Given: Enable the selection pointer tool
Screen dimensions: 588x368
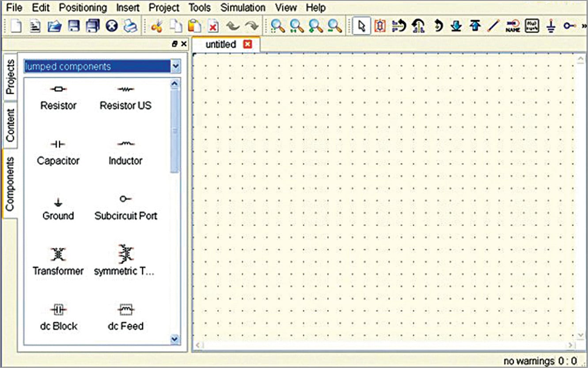Looking at the screenshot, I should click(361, 26).
